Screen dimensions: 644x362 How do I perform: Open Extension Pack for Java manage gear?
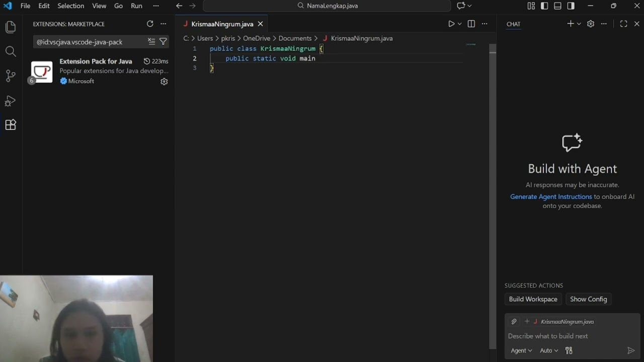(164, 81)
